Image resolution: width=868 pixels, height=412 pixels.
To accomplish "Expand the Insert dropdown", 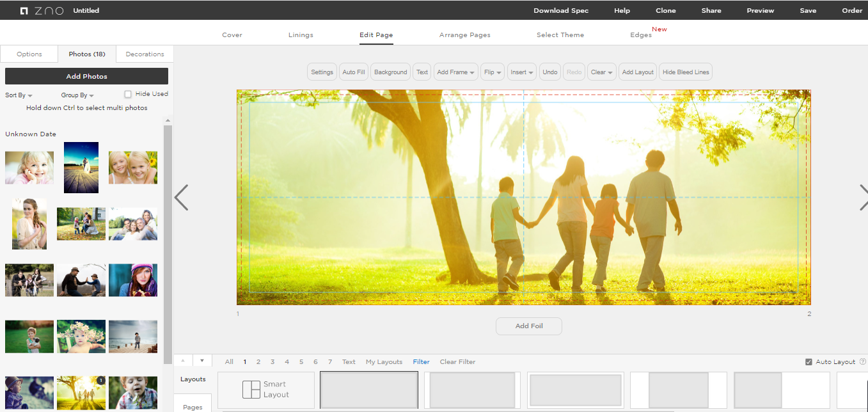I will [522, 72].
